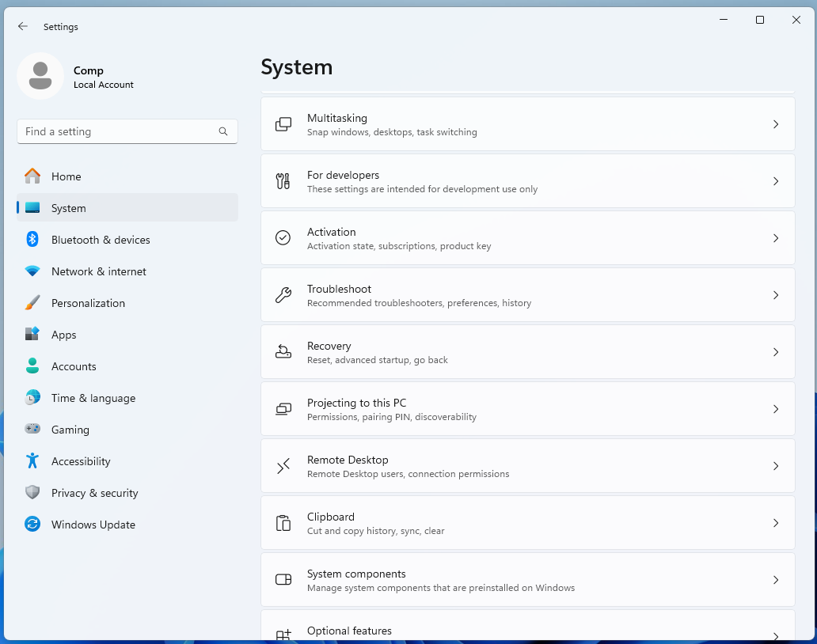Click the Troubleshoot row chevron
This screenshot has height=644, width=817.
click(776, 295)
